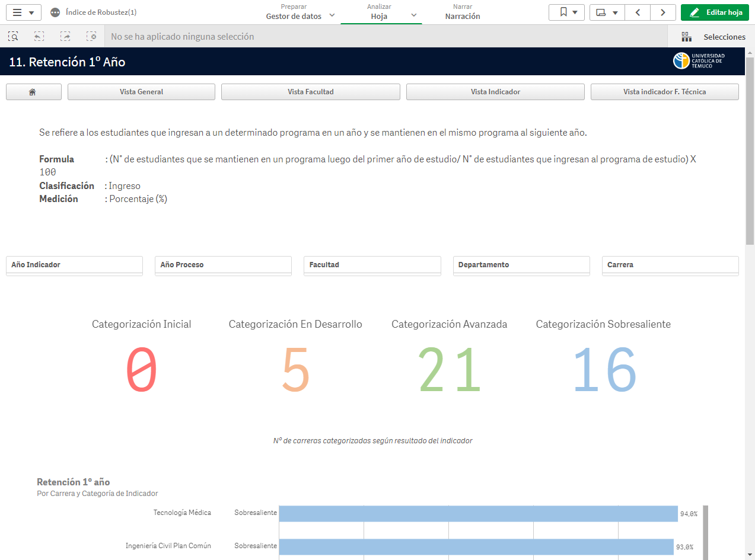Click the Categorización Inicial KPI value 0
The height and width of the screenshot is (560, 755).
click(x=142, y=370)
